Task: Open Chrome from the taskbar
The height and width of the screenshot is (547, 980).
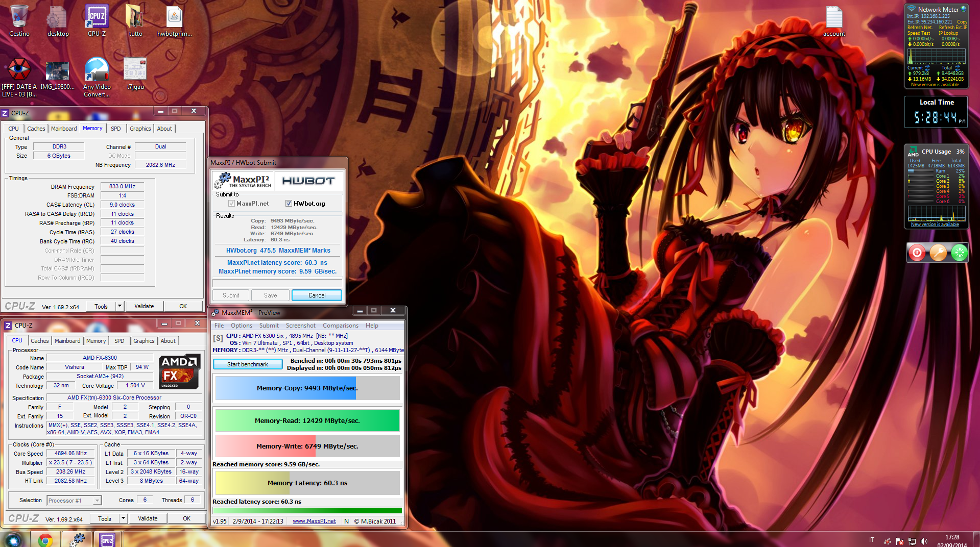Action: (x=45, y=540)
